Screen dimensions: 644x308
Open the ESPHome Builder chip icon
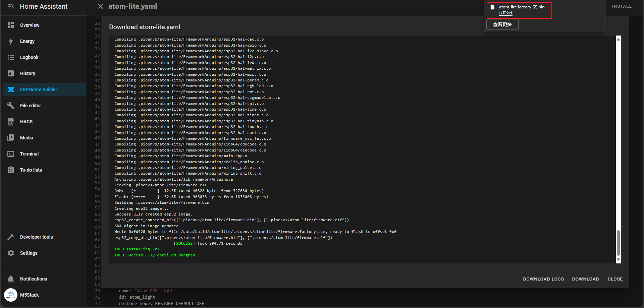tap(11, 89)
